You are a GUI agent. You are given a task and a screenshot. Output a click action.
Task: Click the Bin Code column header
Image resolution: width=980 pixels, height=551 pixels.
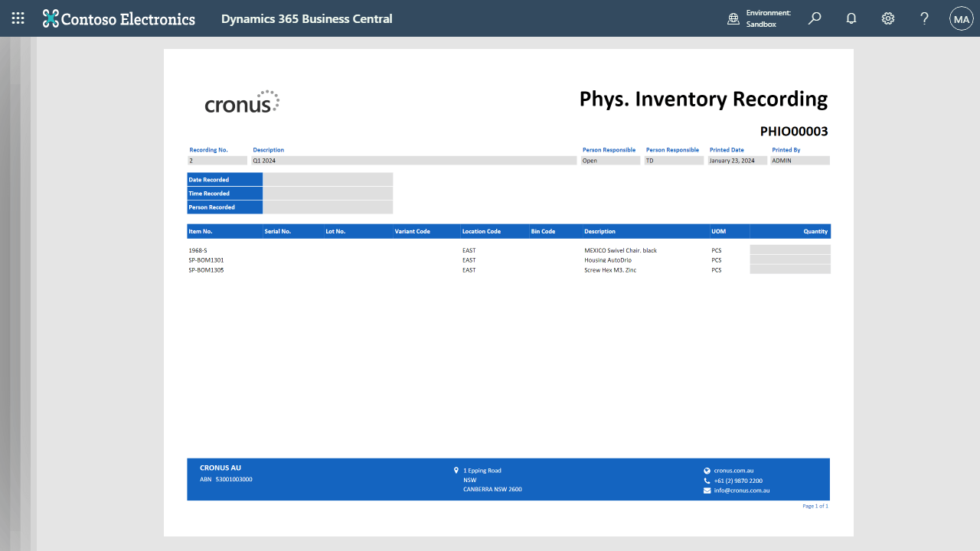point(543,231)
